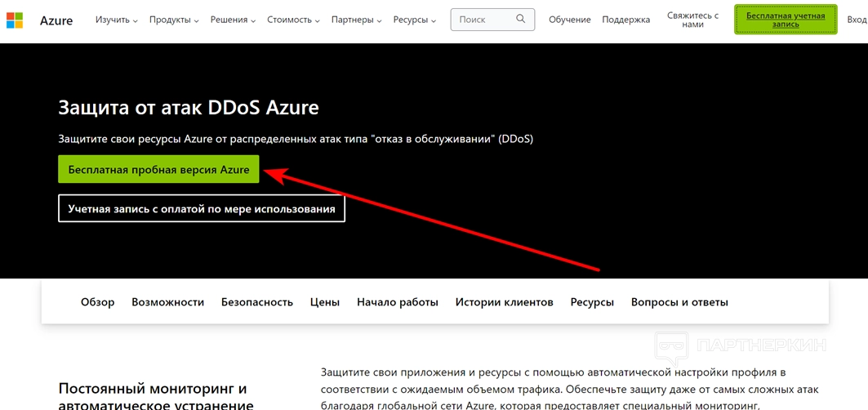Click the Вход sign-in link
Image resolution: width=868 pixels, height=410 pixels.
[857, 20]
